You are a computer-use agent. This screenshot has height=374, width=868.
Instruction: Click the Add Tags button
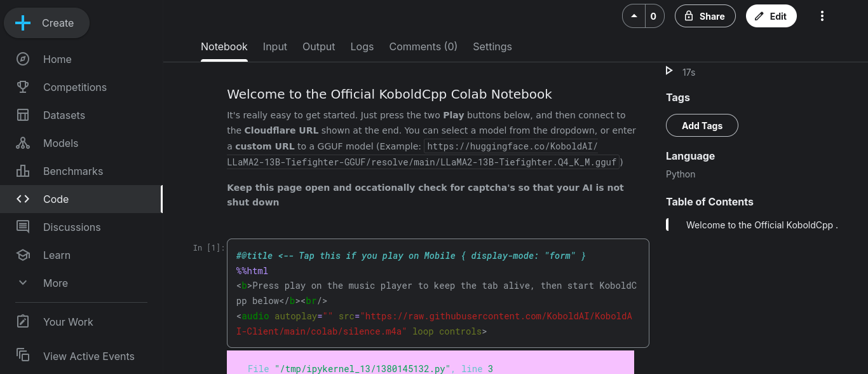pyautogui.click(x=702, y=125)
